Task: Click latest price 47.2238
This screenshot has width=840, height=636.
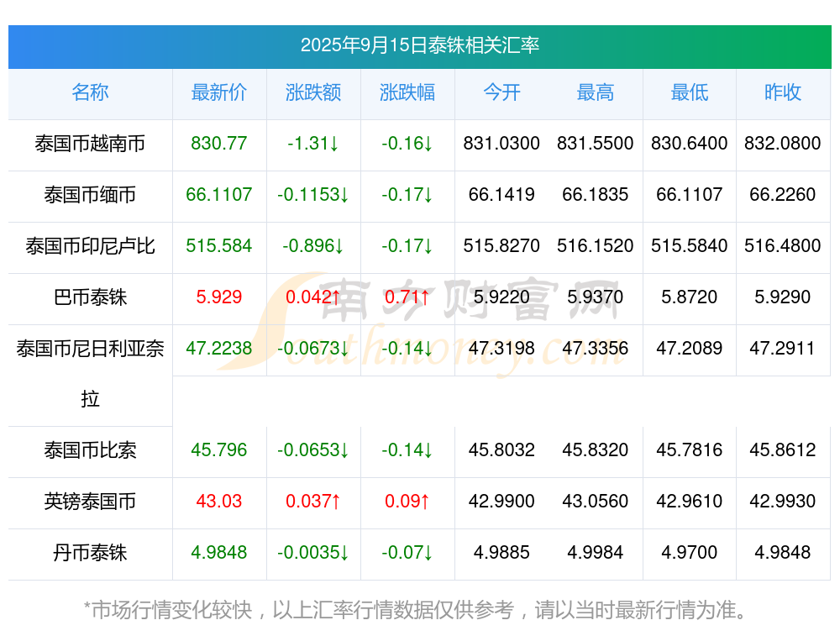Action: (219, 349)
